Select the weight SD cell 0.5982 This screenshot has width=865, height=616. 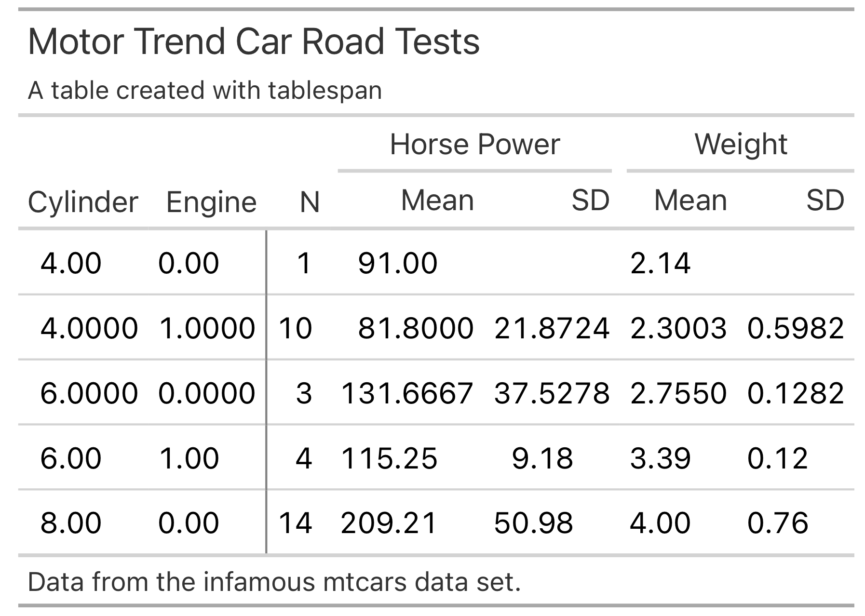796,328
